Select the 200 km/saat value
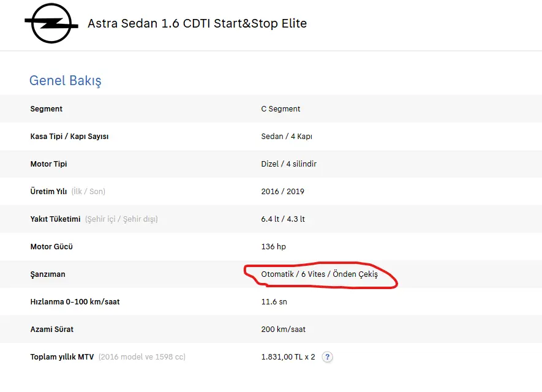Screen dimensions: 542x392 click(284, 329)
